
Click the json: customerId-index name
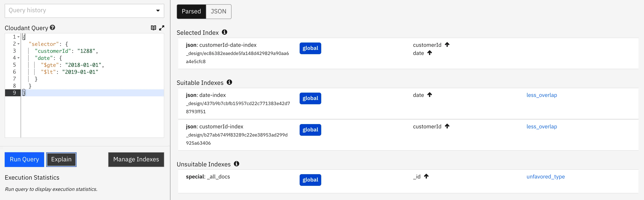pyautogui.click(x=214, y=126)
